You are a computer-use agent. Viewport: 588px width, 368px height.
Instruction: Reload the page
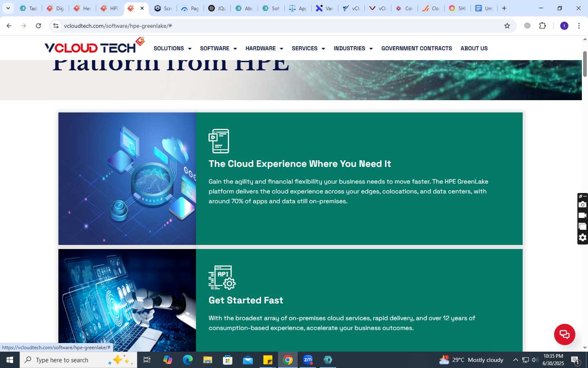[x=38, y=26]
